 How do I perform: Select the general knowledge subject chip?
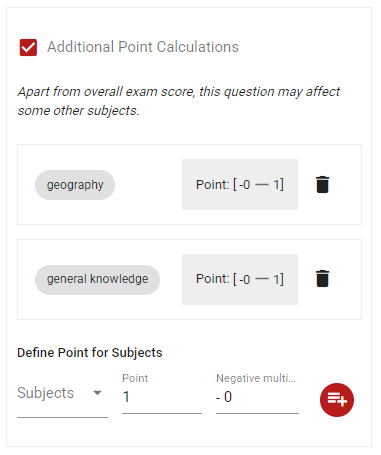[x=97, y=280]
